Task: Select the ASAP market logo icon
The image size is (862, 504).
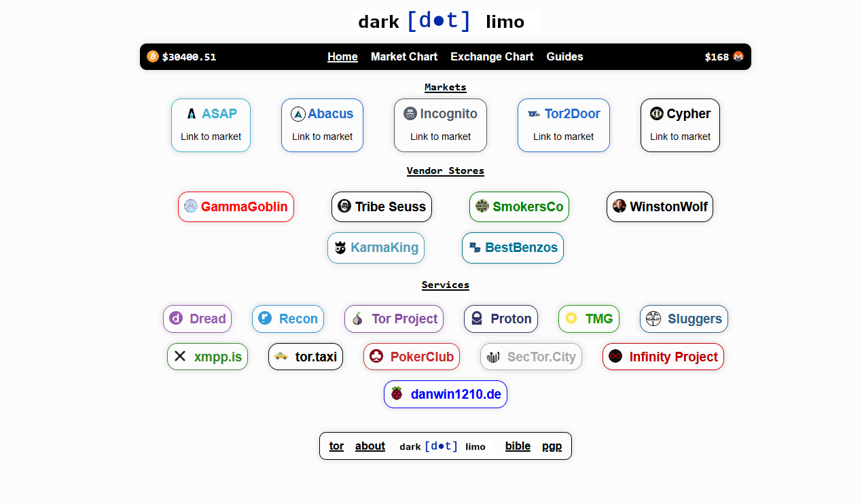Action: 191,113
